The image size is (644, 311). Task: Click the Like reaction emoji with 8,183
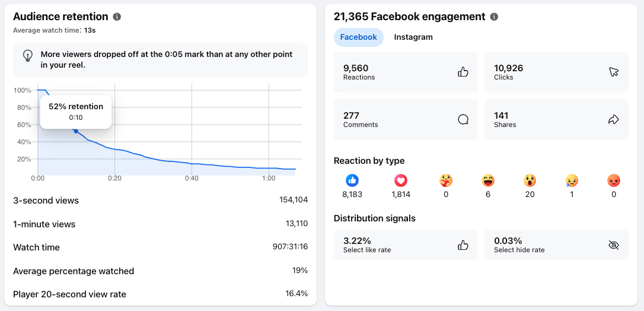(352, 180)
